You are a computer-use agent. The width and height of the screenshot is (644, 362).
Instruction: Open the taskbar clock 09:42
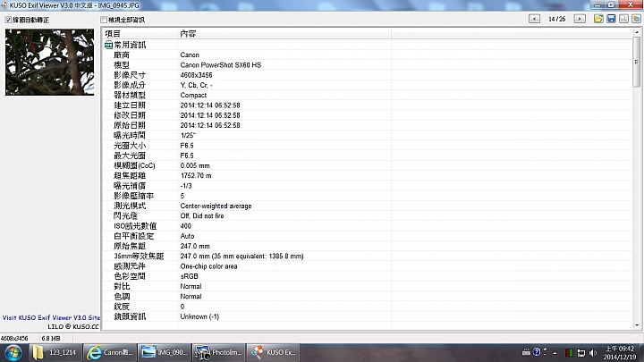coord(620,352)
